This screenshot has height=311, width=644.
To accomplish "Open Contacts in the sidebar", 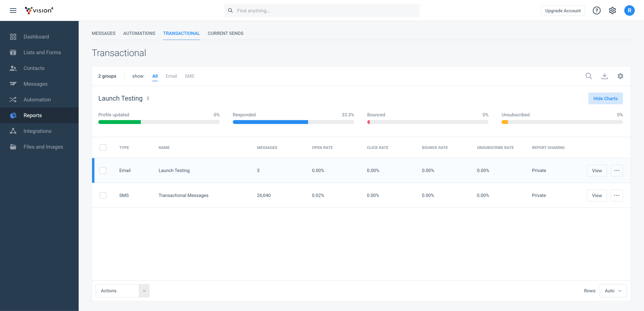I will pyautogui.click(x=34, y=68).
